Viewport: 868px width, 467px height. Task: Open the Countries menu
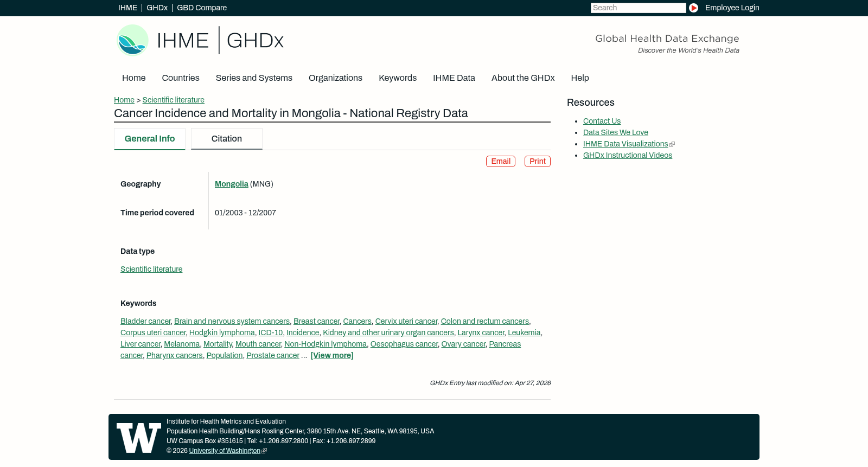tap(181, 78)
